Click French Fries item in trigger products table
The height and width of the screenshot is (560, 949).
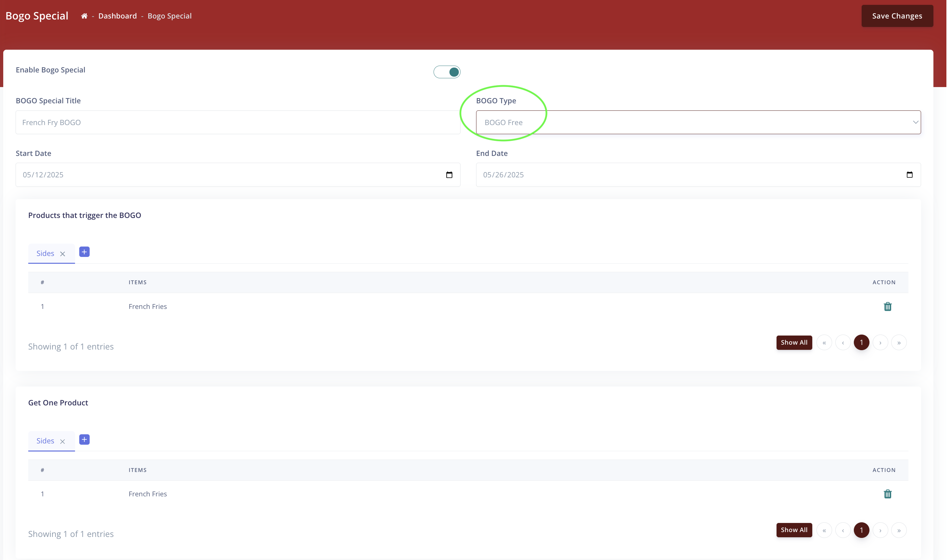point(147,306)
